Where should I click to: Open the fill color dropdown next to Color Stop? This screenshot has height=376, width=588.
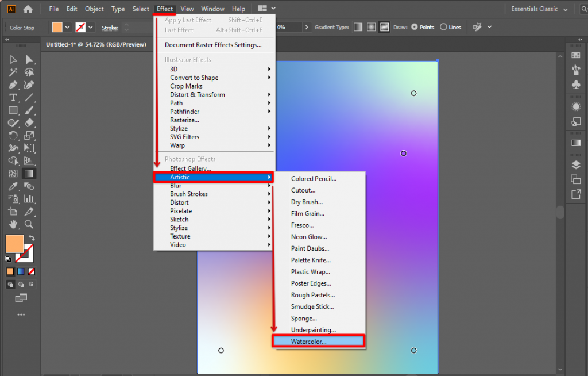click(x=67, y=27)
